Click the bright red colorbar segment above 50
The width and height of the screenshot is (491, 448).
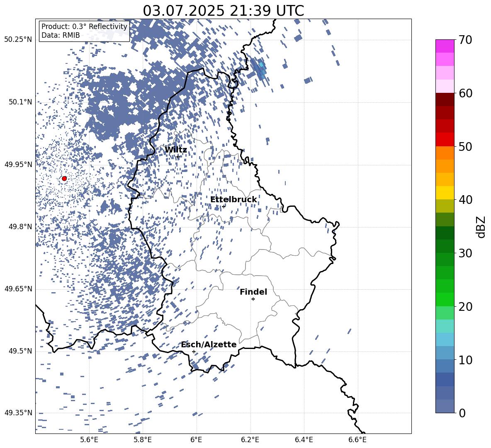pyautogui.click(x=445, y=140)
